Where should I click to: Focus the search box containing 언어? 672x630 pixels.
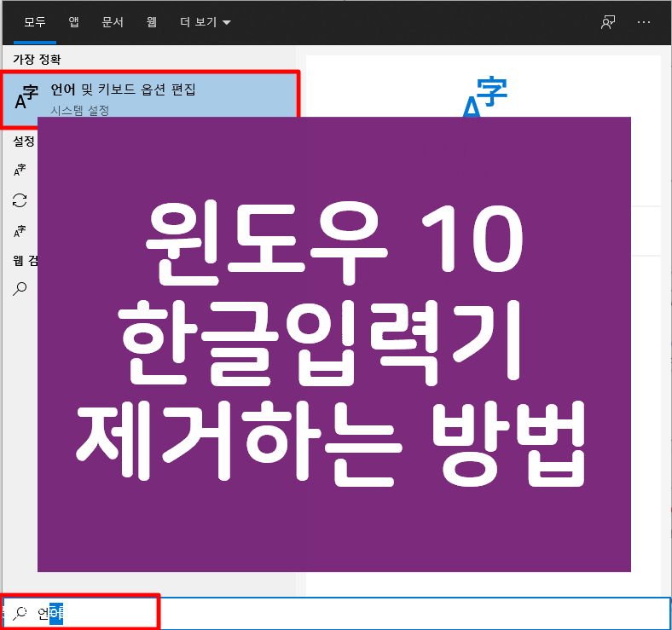(x=337, y=613)
